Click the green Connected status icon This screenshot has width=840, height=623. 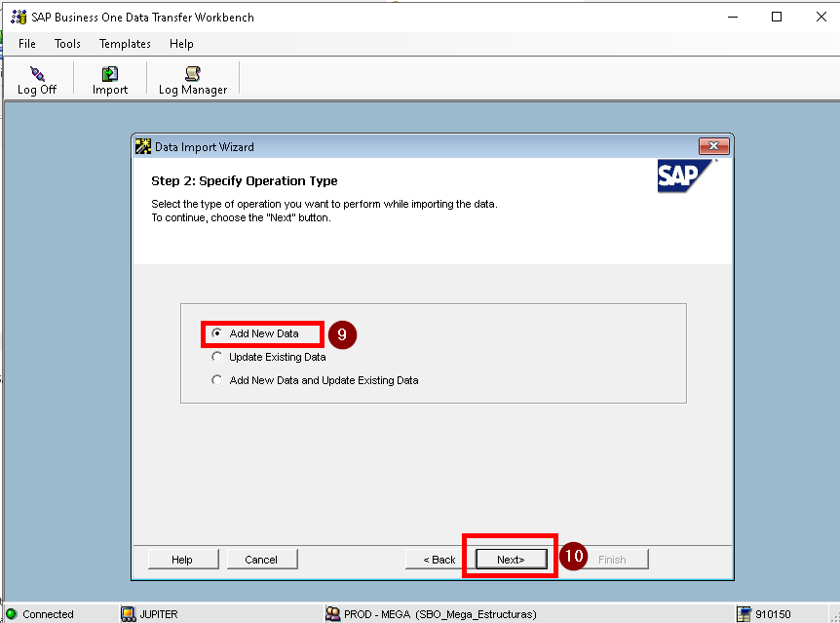(x=12, y=614)
